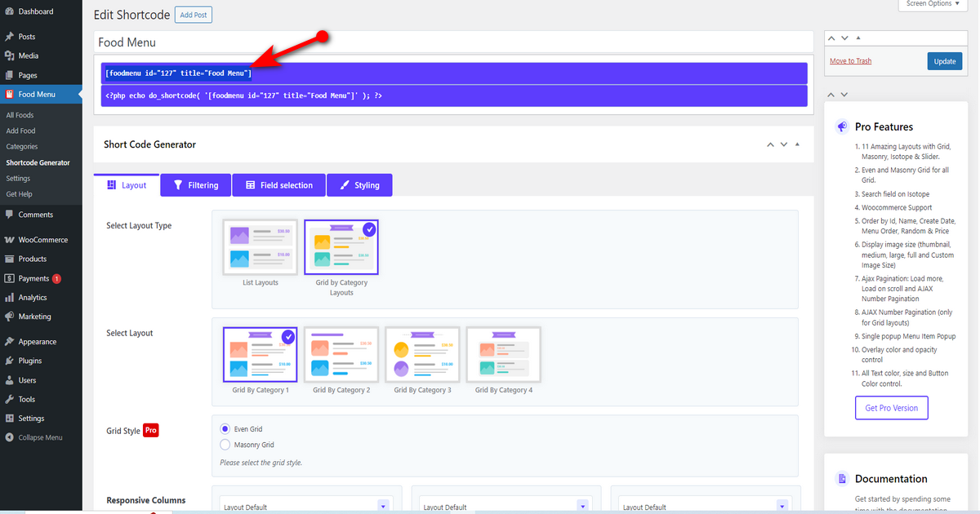Click the red Pro badge
980x514 pixels.
click(151, 430)
